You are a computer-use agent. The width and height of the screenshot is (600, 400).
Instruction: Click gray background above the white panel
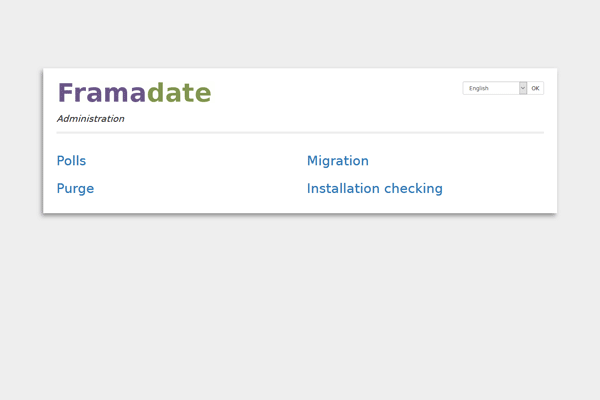pyautogui.click(x=300, y=35)
